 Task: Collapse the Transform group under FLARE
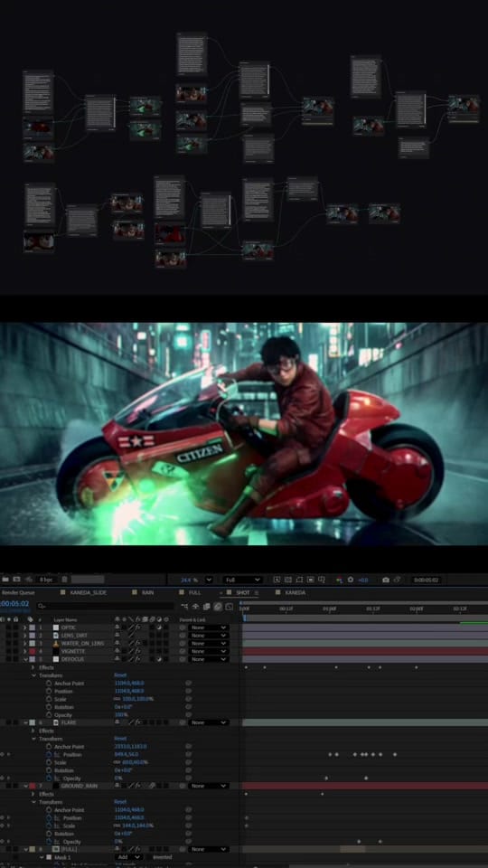(33, 739)
